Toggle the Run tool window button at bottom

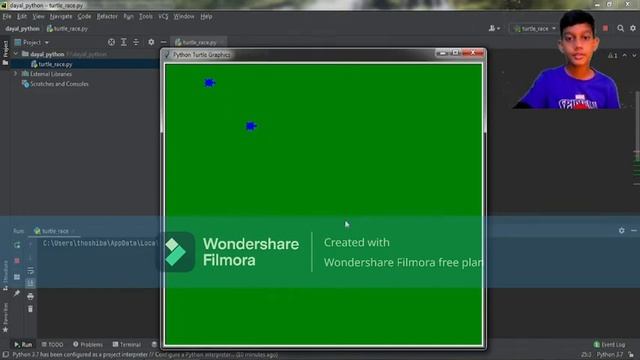(x=23, y=344)
